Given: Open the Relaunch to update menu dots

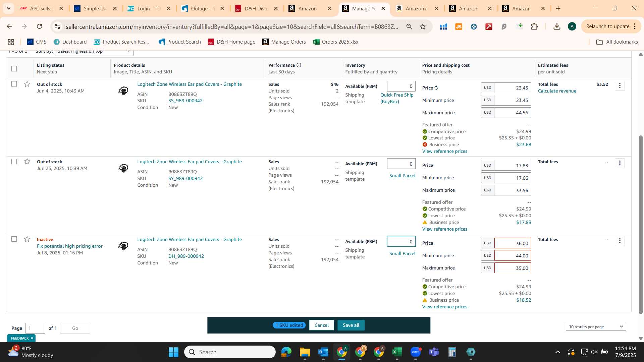Looking at the screenshot, I should (x=635, y=26).
